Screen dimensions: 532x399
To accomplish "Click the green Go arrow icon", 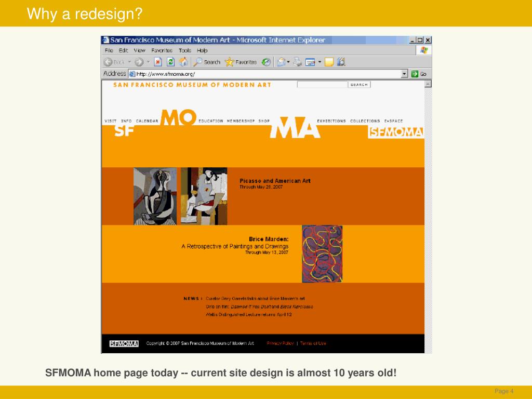I will (x=415, y=74).
